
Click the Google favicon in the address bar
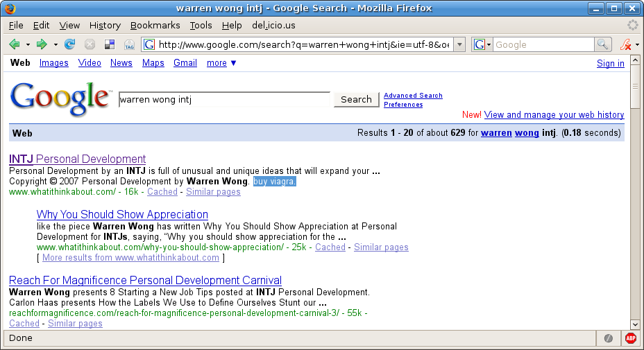(x=149, y=44)
